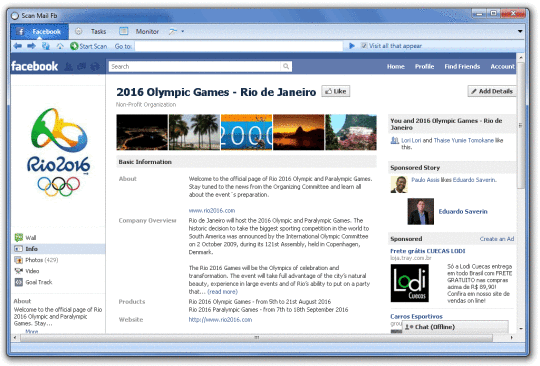This screenshot has width=540, height=366.
Task: Open Video in the sidebar
Action: (32, 271)
